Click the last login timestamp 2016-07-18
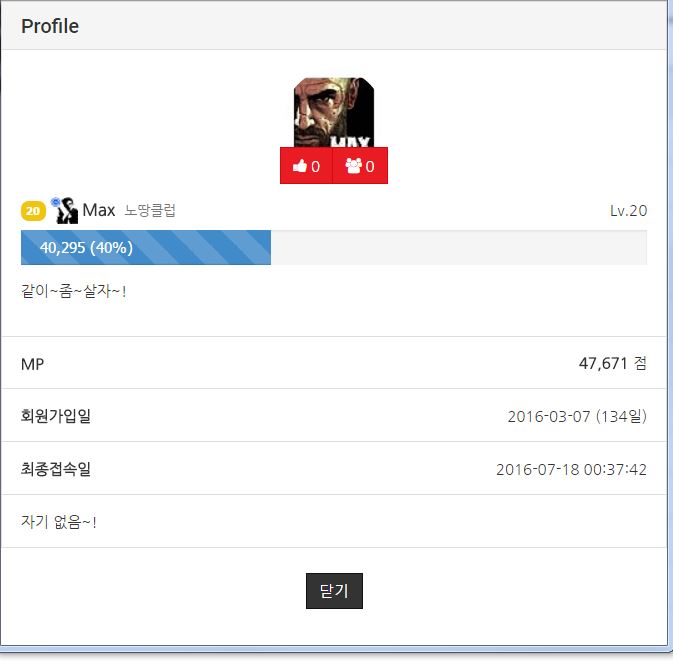This screenshot has height=665, width=673. point(571,469)
